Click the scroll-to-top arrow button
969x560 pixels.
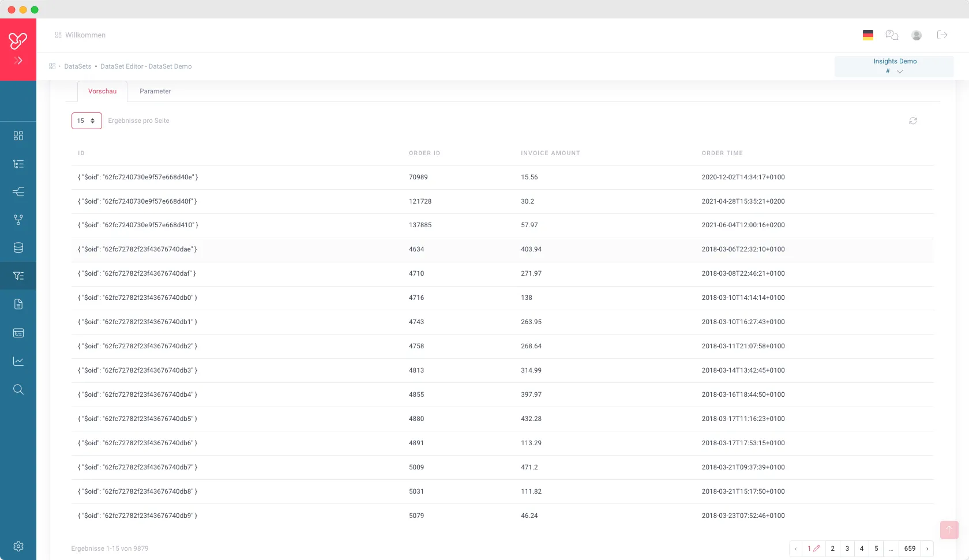pyautogui.click(x=949, y=530)
